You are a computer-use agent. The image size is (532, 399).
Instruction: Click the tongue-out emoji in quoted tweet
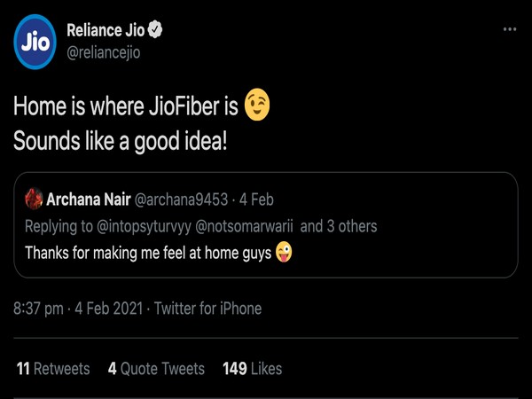tap(284, 253)
